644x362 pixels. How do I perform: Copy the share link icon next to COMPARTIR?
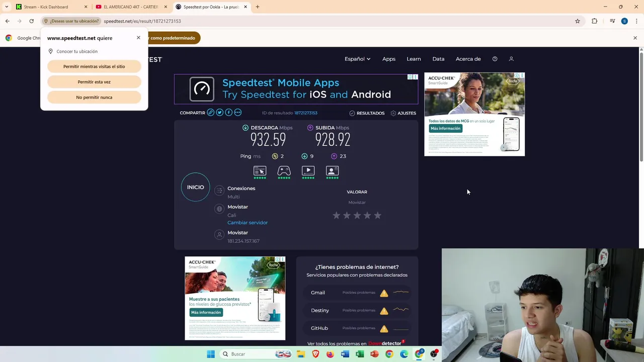(211, 113)
